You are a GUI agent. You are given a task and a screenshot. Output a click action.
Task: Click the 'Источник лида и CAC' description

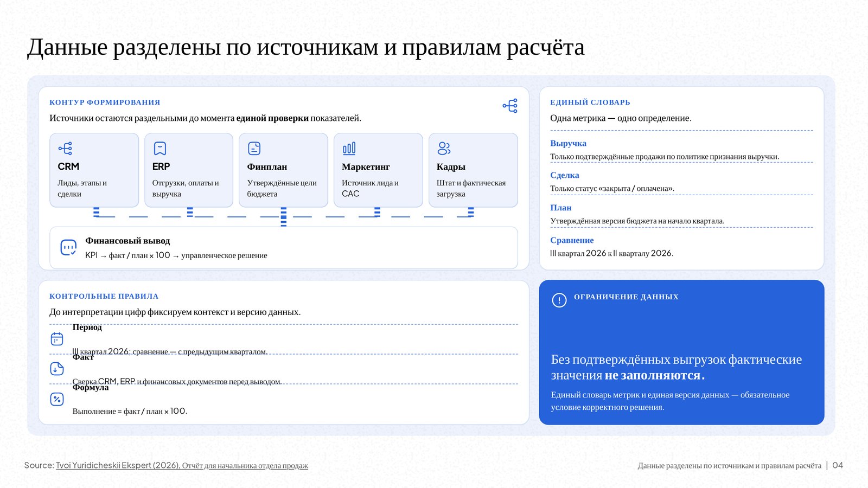pos(370,188)
